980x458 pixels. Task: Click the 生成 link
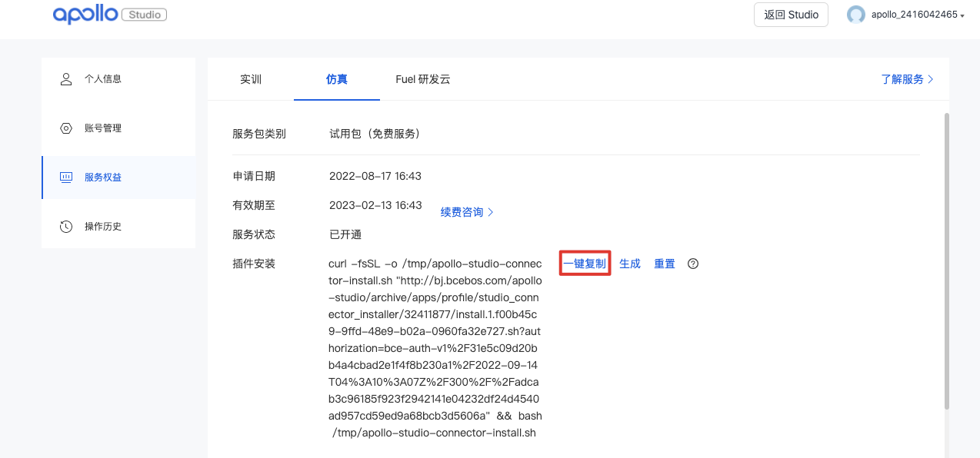coord(630,264)
